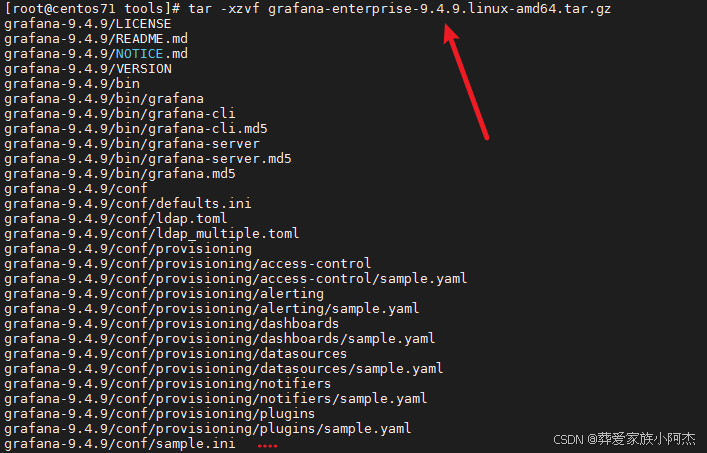Select the line grafana-9.4.9/LICENSE
The height and width of the screenshot is (453, 707).
click(x=88, y=24)
